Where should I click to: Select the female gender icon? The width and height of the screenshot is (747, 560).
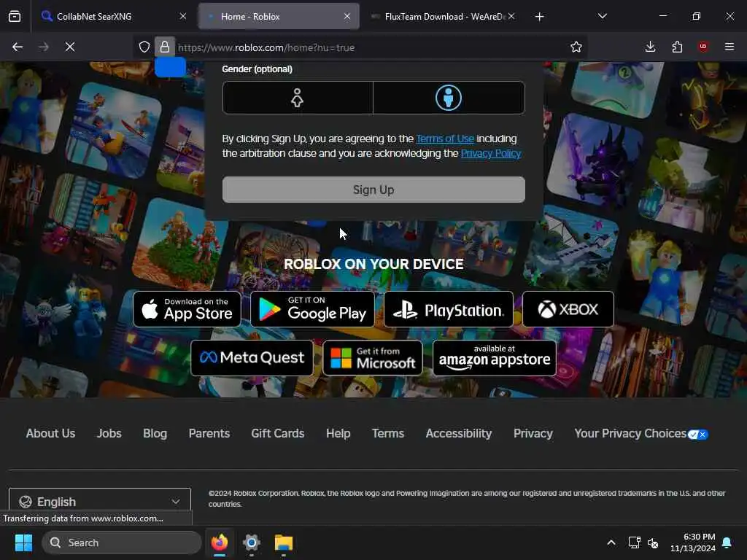(298, 98)
